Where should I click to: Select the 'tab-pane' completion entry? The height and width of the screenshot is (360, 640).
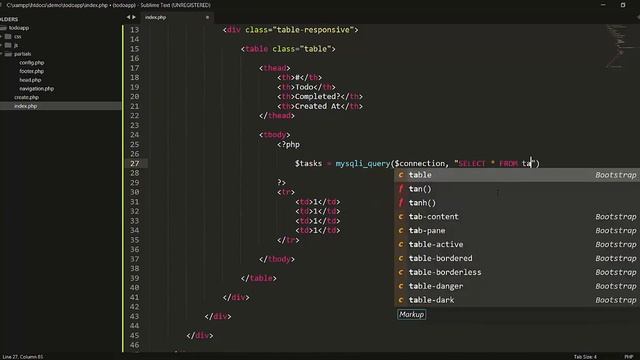517,231
